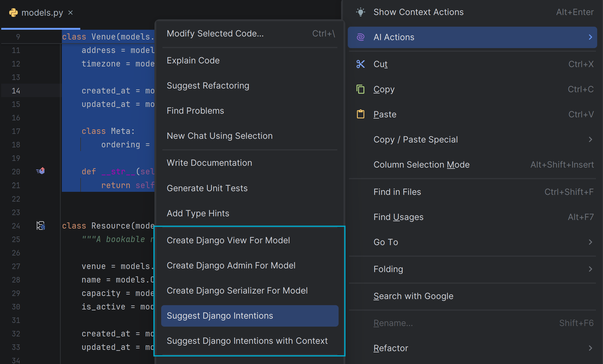
Task: Click the 'capacity =' code line
Action: (118, 293)
